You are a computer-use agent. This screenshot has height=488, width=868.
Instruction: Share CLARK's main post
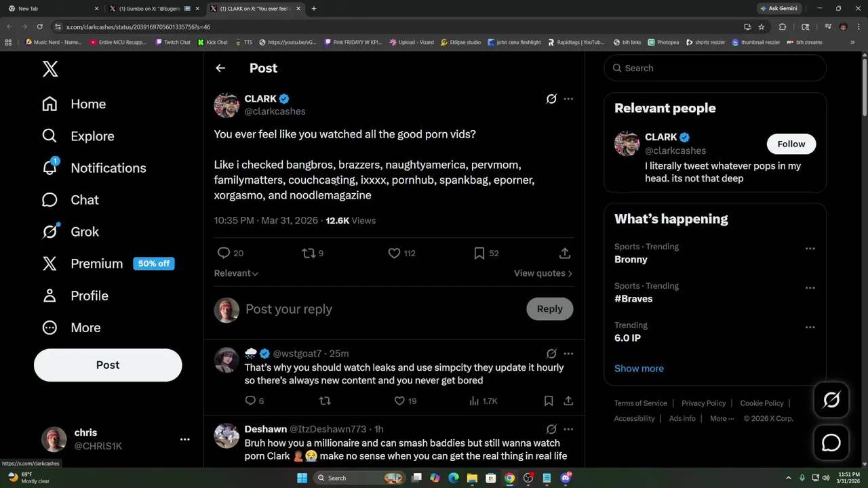coord(564,253)
